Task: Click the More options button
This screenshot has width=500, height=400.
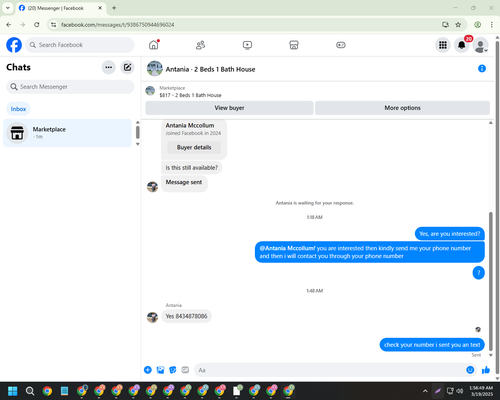Action: pyautogui.click(x=402, y=108)
